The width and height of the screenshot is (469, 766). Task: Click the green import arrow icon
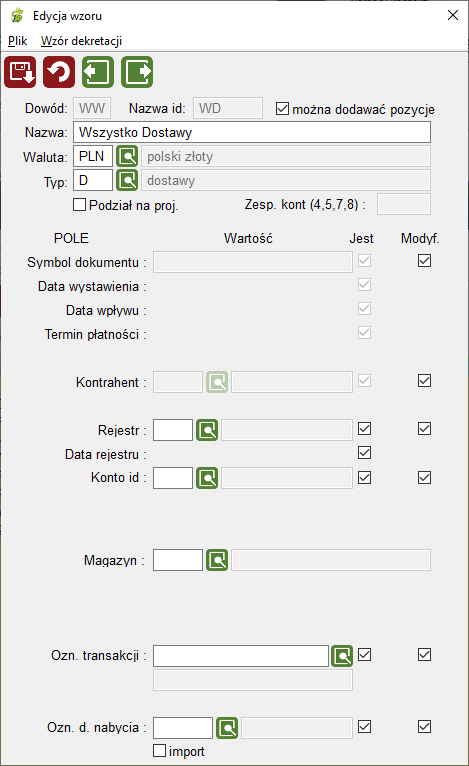[x=98, y=72]
